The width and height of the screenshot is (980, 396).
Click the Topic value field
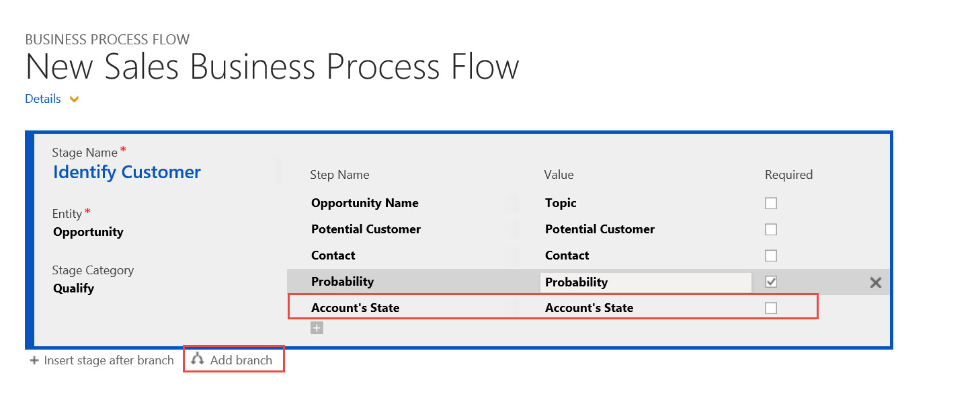(x=561, y=203)
